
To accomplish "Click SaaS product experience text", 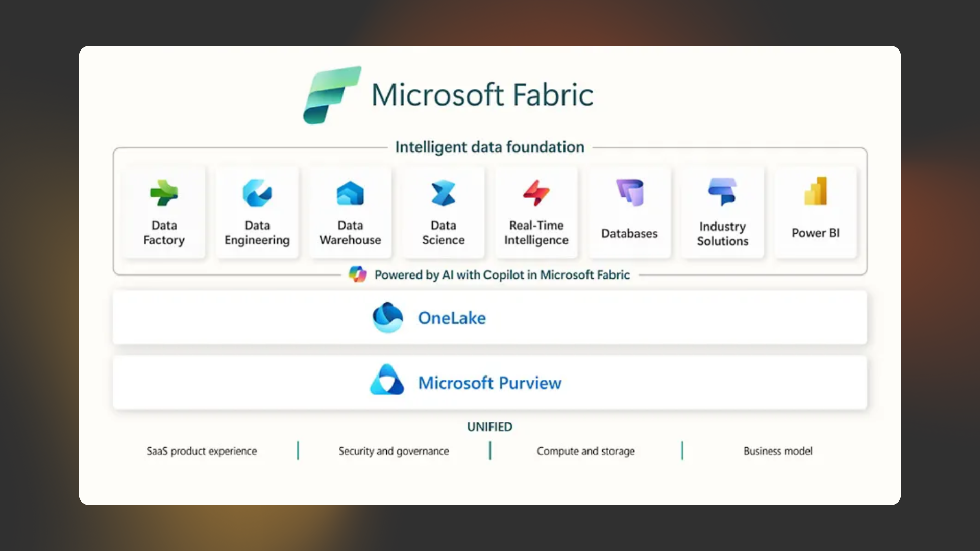I will (202, 451).
